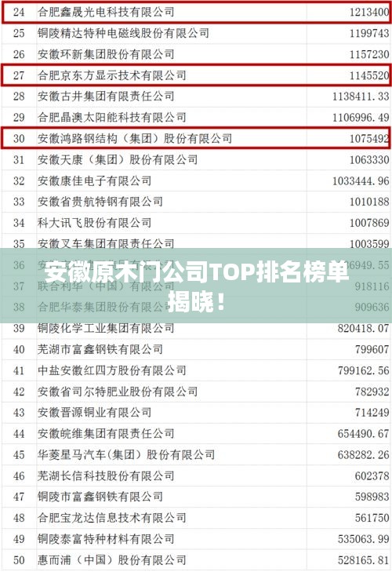Viewport: 392px width, 572px height.
Task: Select highlighted row 合肥京东方显示技术有限公司
Action: tap(196, 75)
